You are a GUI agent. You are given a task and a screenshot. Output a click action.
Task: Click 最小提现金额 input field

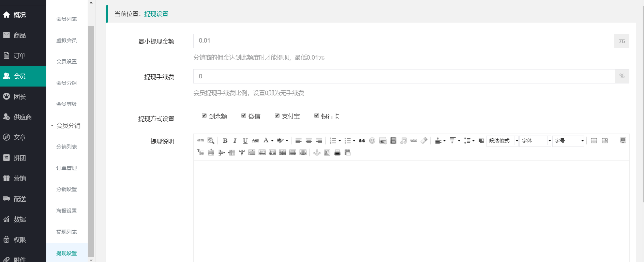tap(404, 41)
